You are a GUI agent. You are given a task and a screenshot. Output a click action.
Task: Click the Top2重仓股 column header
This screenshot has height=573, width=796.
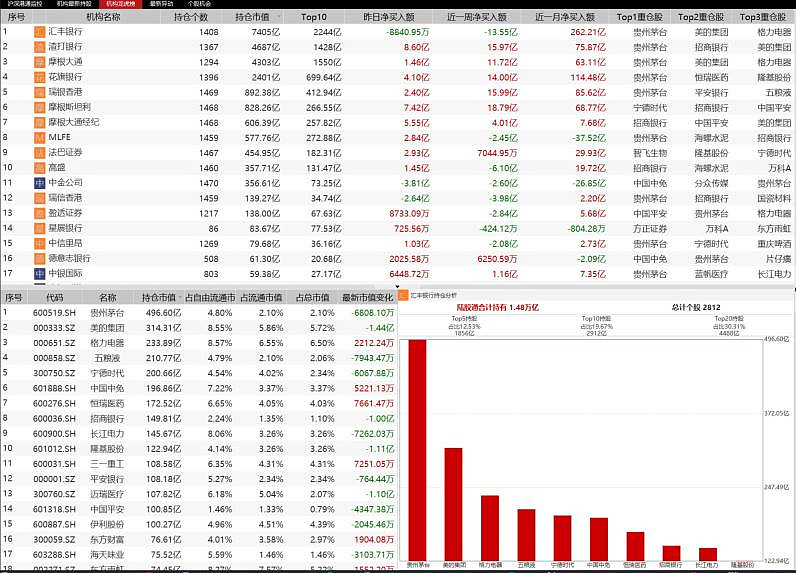(x=701, y=17)
